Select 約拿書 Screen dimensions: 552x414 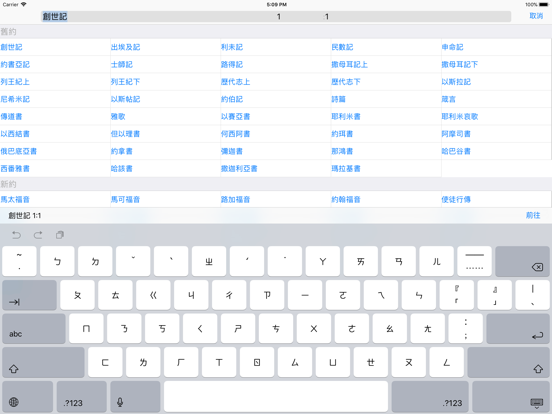[x=122, y=151]
